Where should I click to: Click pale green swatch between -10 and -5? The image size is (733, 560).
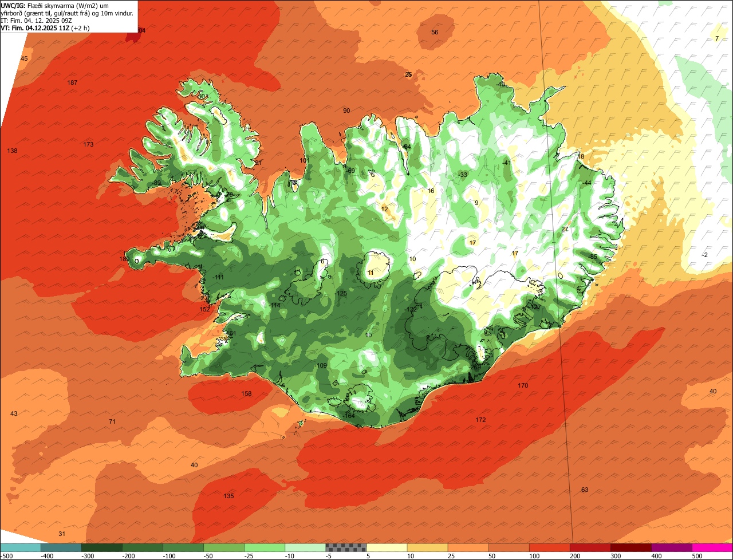pyautogui.click(x=305, y=547)
